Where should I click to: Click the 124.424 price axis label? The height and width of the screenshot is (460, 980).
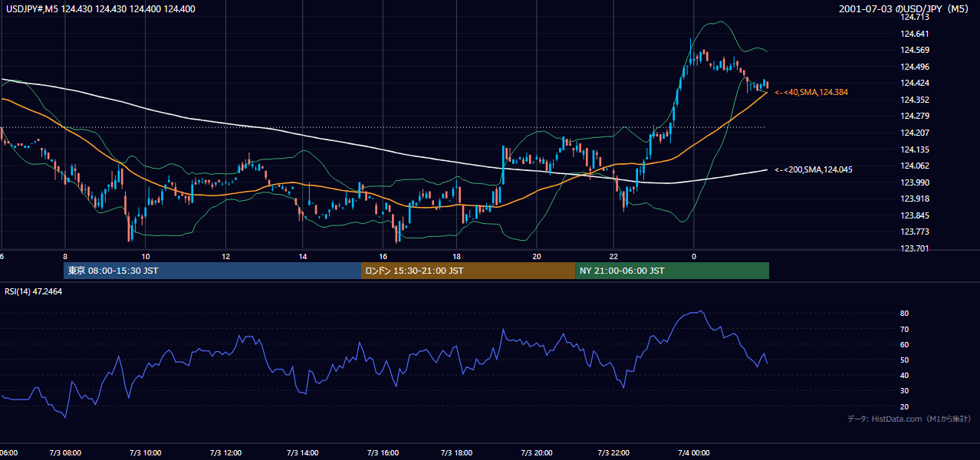click(915, 84)
